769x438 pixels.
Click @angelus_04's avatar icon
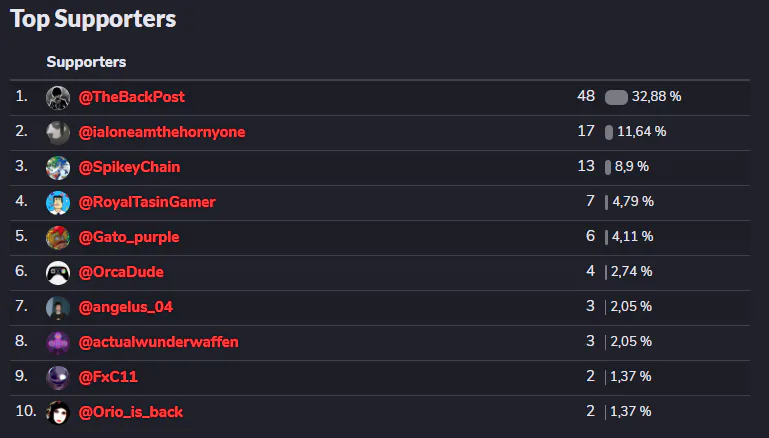tap(57, 307)
